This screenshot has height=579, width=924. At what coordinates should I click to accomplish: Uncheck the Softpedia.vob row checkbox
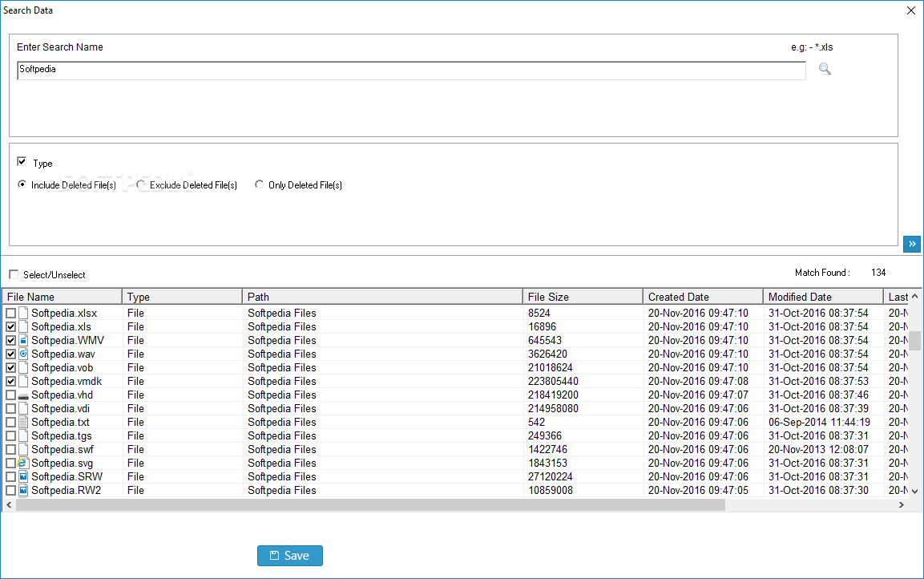(10, 367)
